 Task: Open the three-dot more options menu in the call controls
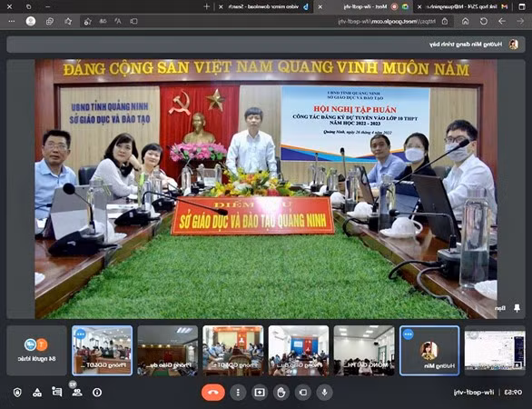click(x=238, y=393)
